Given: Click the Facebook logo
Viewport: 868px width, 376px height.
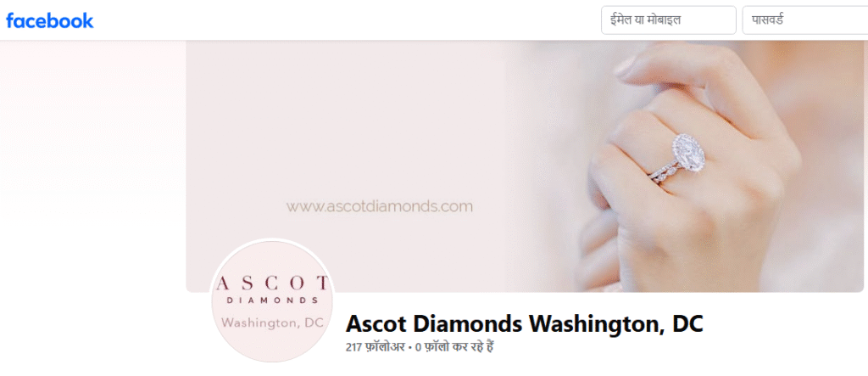Looking at the screenshot, I should click(x=50, y=20).
